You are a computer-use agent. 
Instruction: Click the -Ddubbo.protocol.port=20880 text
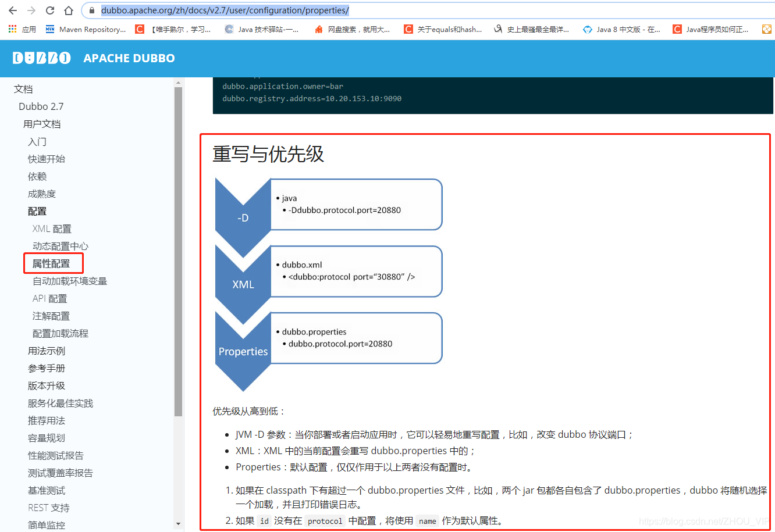tap(344, 210)
